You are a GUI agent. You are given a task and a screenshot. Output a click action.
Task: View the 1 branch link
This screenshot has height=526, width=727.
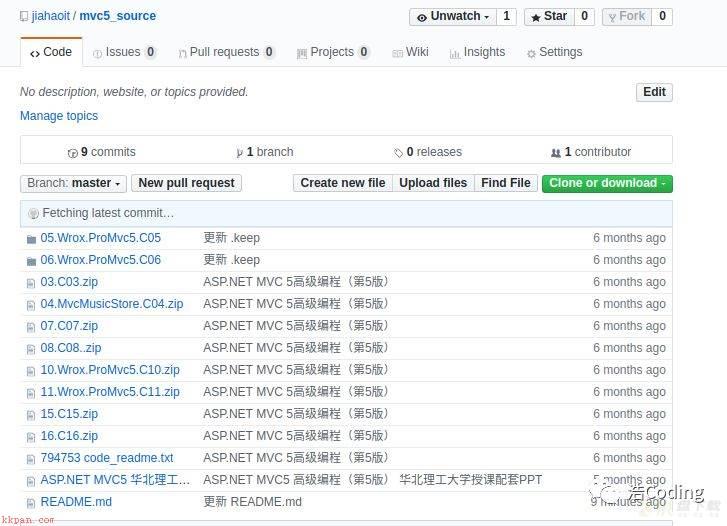265,152
